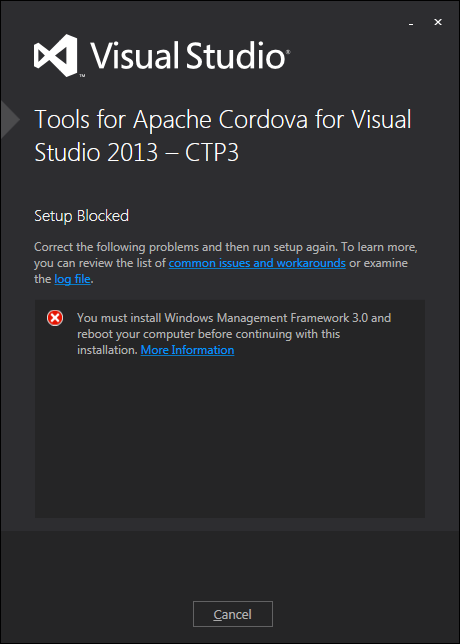Open the log file link
Viewport: 460px width, 644px height.
point(72,279)
